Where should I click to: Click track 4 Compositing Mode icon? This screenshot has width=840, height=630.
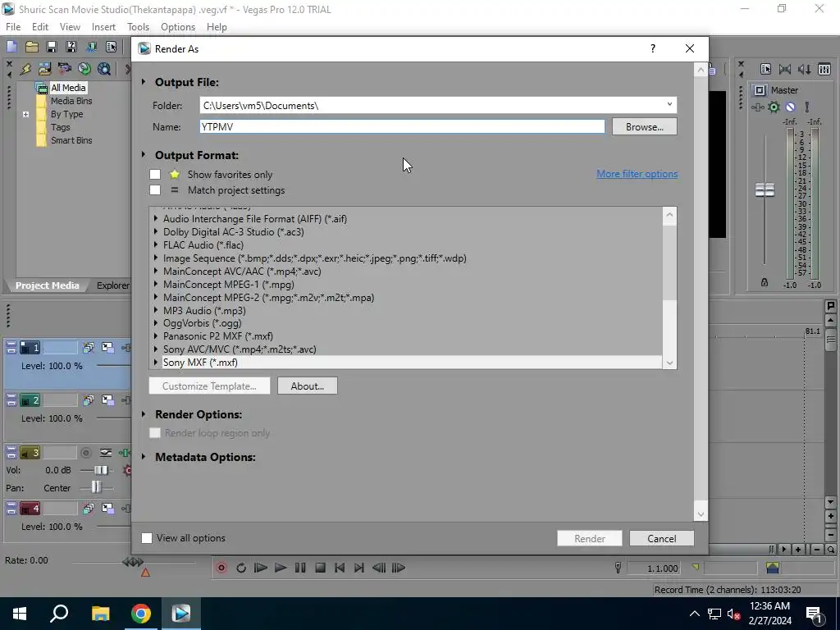[x=107, y=508]
